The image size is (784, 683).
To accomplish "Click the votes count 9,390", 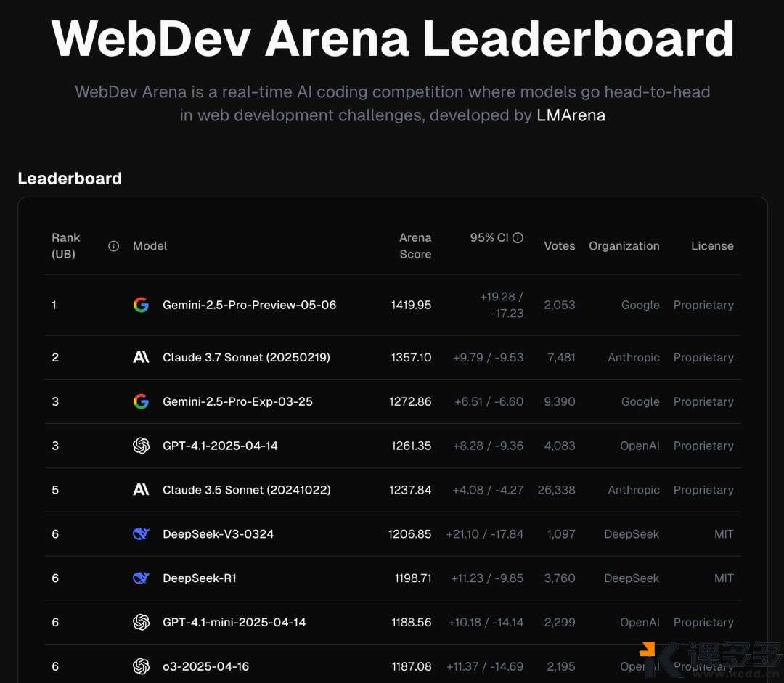I will tap(560, 401).
